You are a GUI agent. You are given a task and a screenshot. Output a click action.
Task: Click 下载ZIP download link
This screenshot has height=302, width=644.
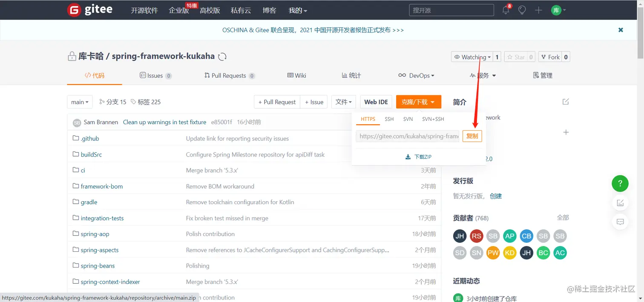pos(419,157)
